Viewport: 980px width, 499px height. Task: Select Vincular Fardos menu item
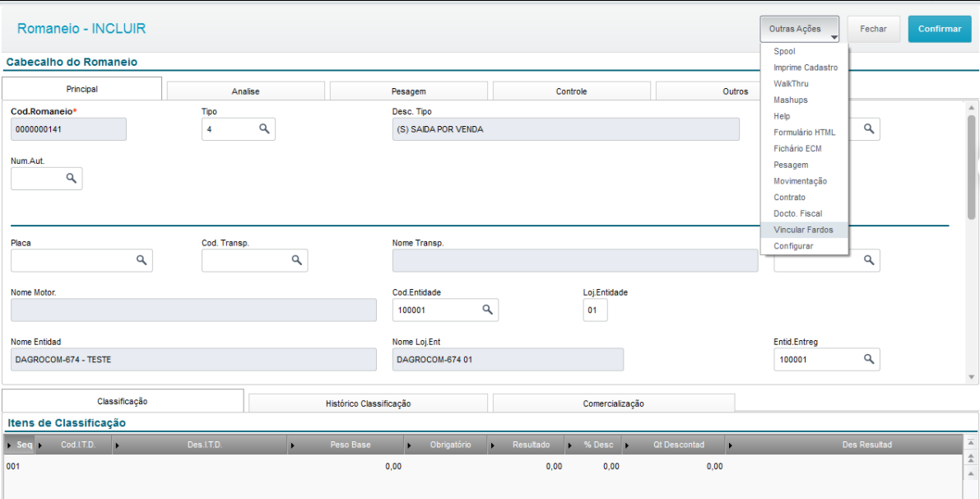[804, 230]
